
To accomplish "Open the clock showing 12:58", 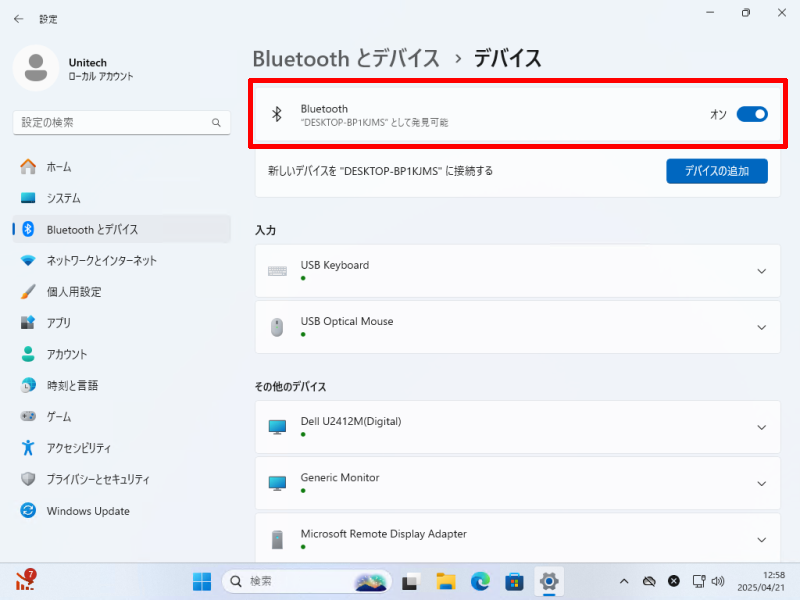I will click(761, 581).
